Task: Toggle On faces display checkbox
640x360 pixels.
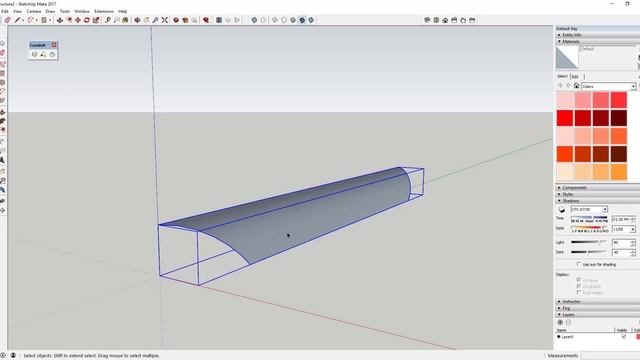Action: tap(579, 280)
